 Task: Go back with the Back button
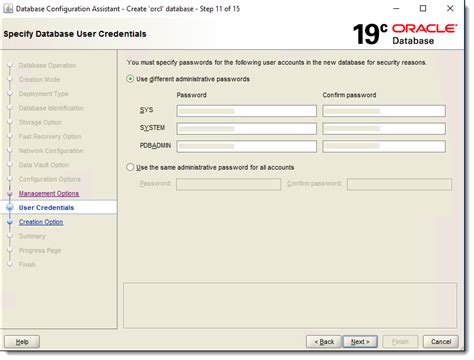click(324, 342)
